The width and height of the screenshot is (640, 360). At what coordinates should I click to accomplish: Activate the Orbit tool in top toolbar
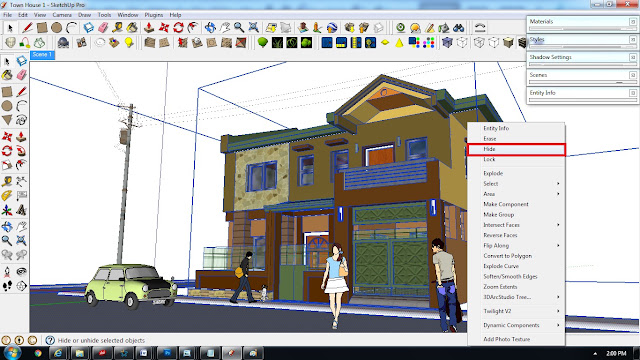point(210,27)
